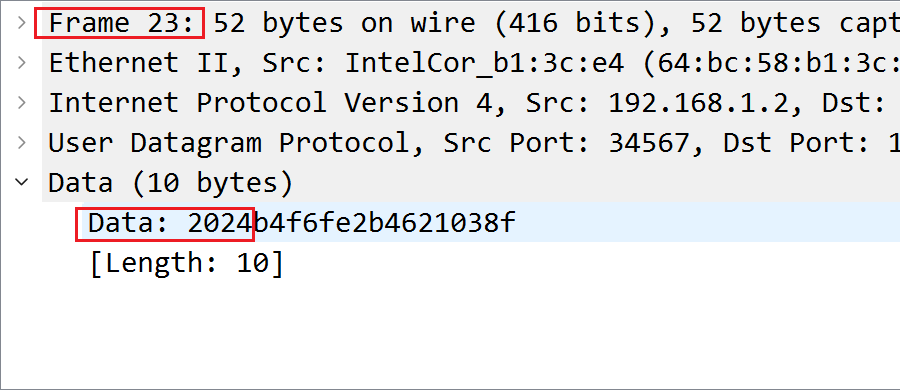Viewport: 900px width, 390px height.
Task: Click the 2024 hex prefix in Data
Action: coord(220,223)
